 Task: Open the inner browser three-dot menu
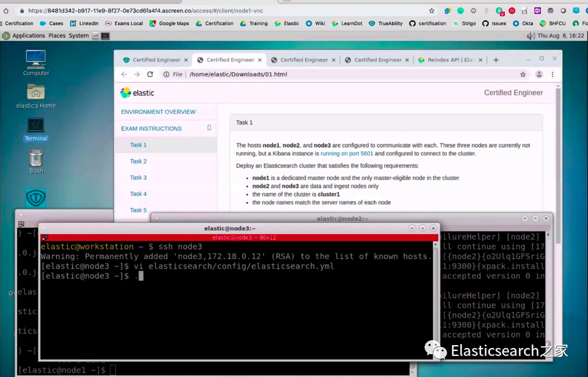[x=552, y=74]
